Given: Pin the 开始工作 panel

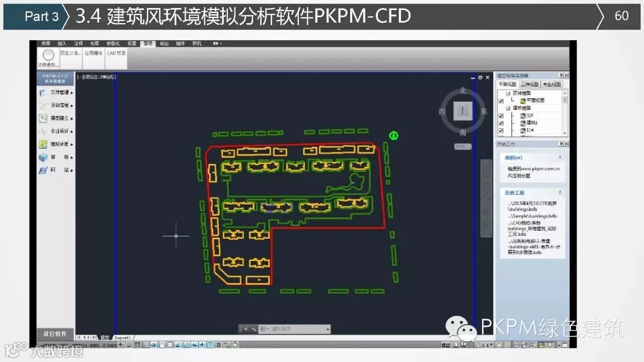Looking at the screenshot, I should (x=560, y=144).
